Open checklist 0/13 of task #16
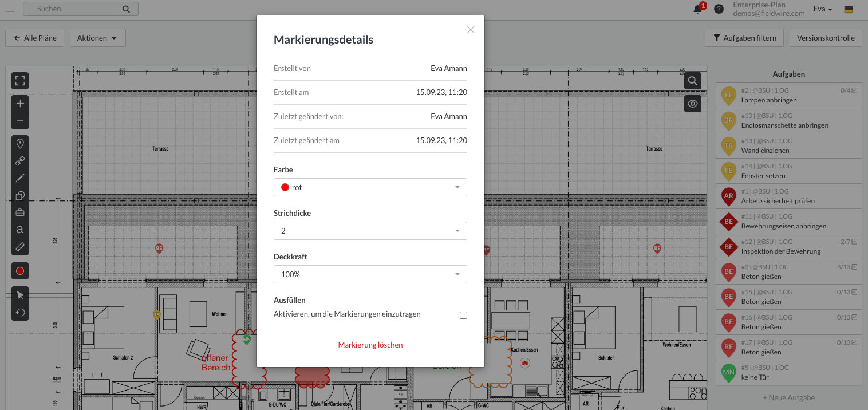 (x=847, y=317)
